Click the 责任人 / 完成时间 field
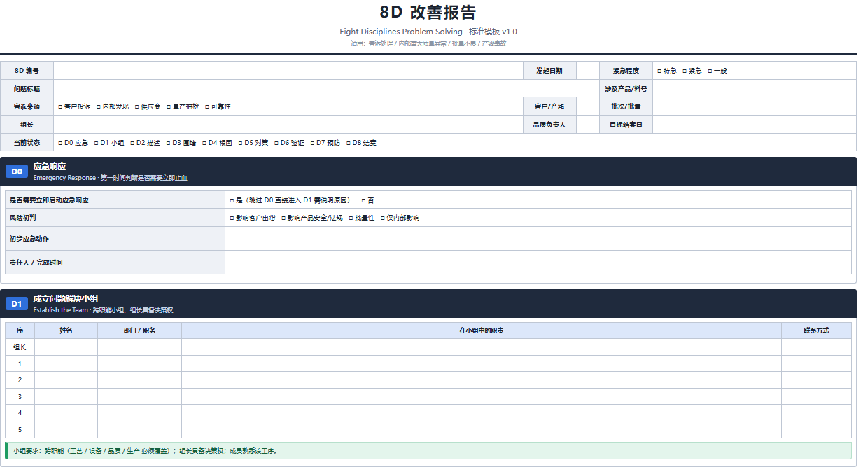This screenshot has width=868, height=467. coord(538,263)
